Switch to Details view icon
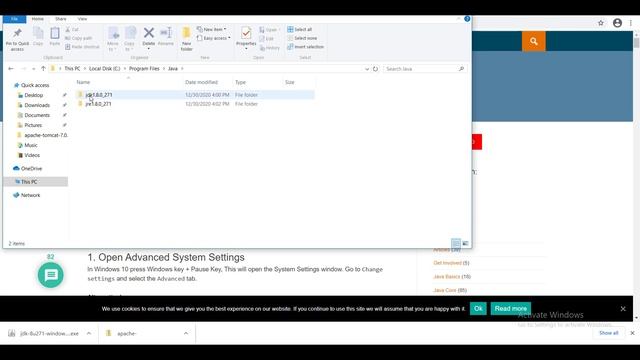 coord(456,243)
